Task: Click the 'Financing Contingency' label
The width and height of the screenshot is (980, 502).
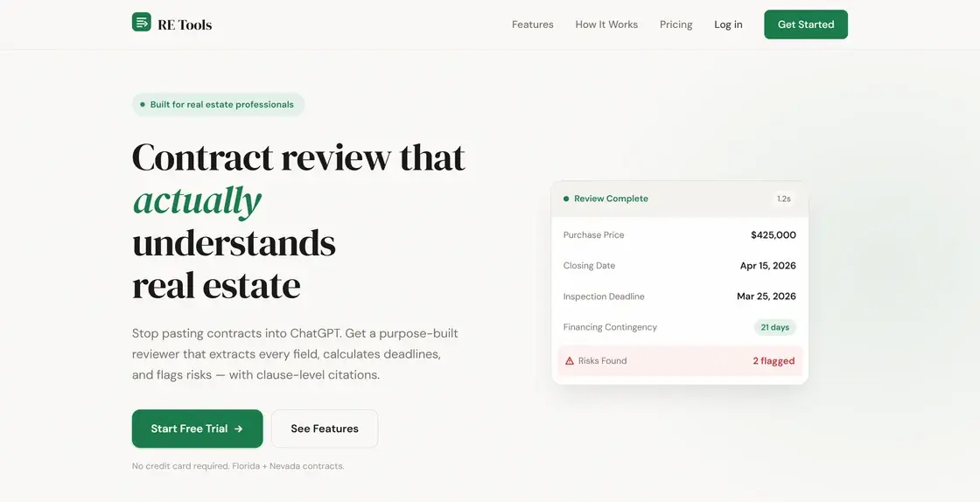Action: (610, 327)
